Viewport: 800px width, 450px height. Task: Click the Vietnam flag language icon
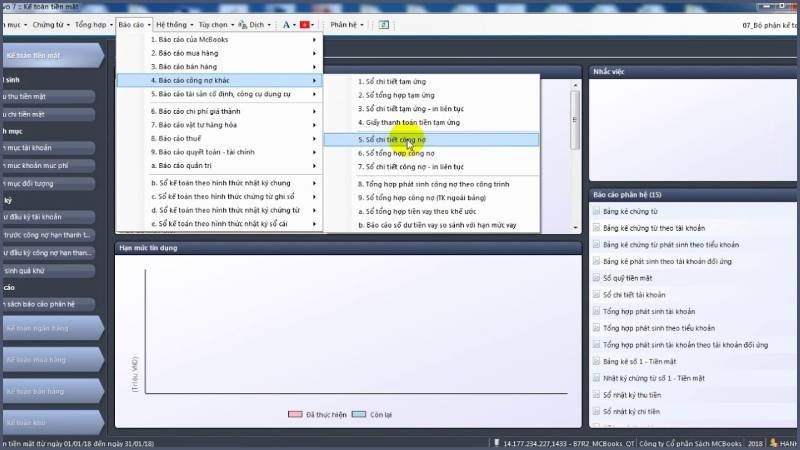click(305, 24)
